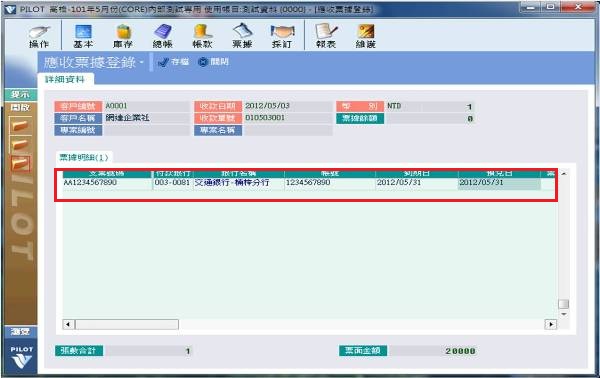Open the 庫存 inventory module icon
The height and width of the screenshot is (378, 600).
(123, 37)
